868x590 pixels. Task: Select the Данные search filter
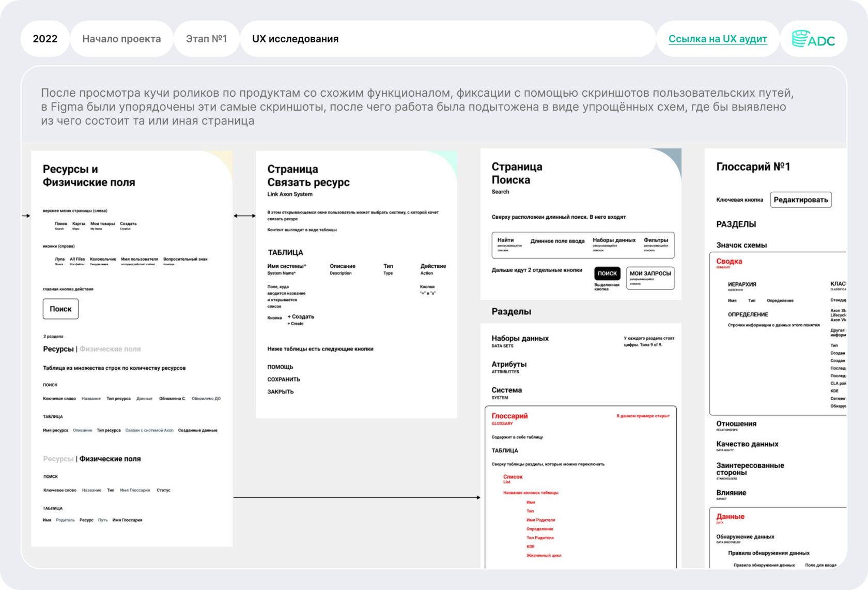(x=144, y=399)
